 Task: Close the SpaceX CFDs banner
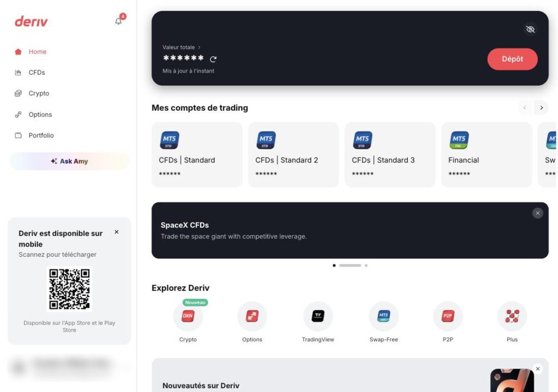537,213
